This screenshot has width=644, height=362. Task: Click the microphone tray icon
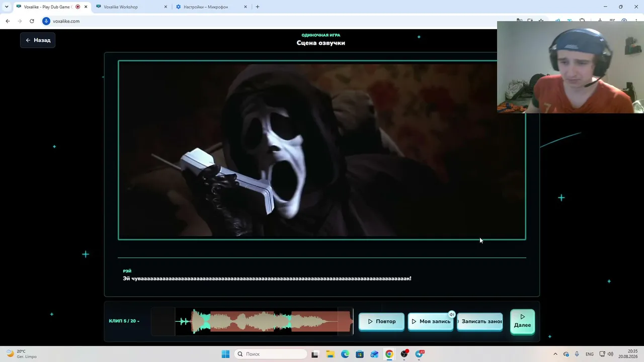tap(577, 354)
